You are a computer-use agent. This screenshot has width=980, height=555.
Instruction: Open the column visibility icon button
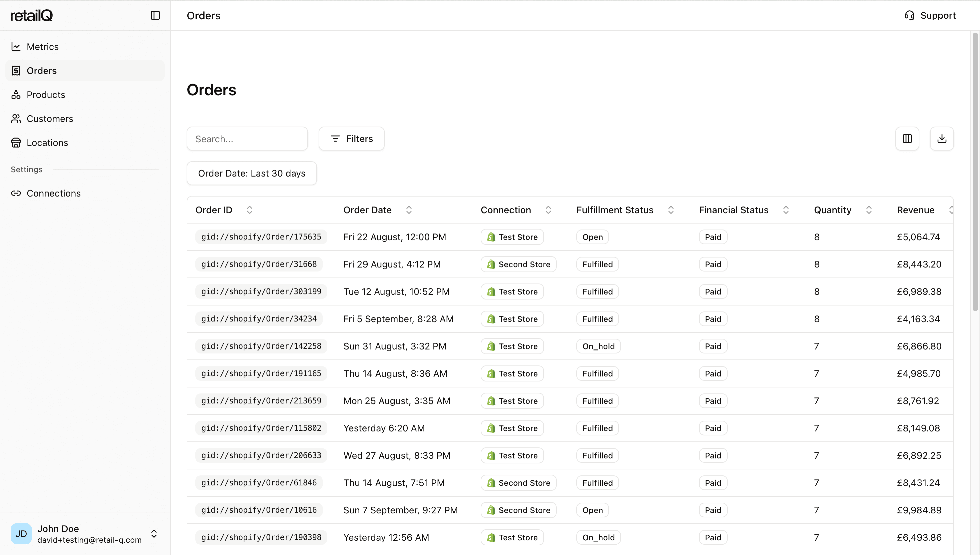(907, 139)
